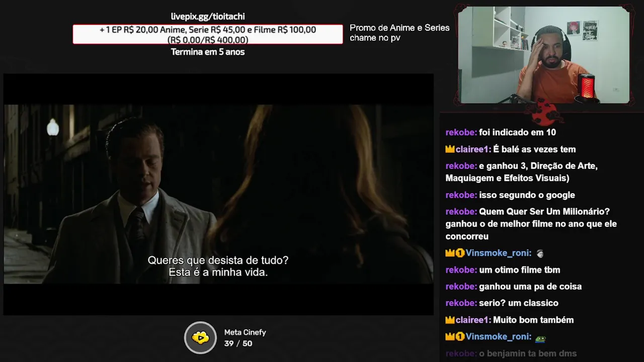Click subtitle 'Queres que desista de tudo?'
The width and height of the screenshot is (644, 362).
coord(218,260)
